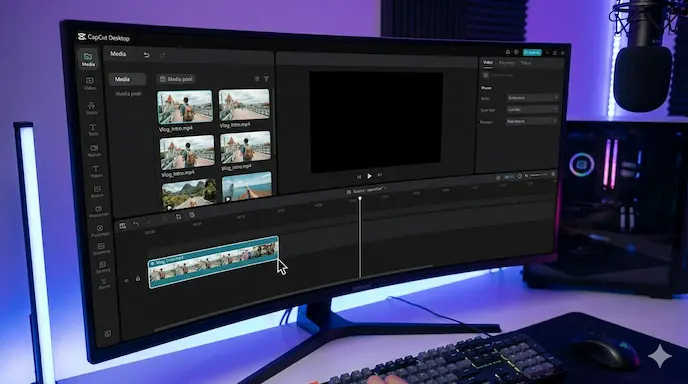Adjust the volume slider below properties panel
The image size is (688, 384).
point(539,175)
